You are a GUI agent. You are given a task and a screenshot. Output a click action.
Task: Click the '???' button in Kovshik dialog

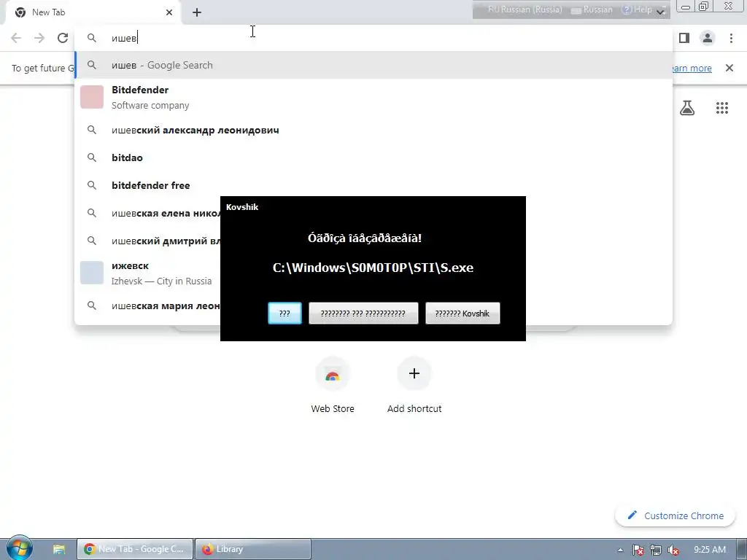(285, 314)
